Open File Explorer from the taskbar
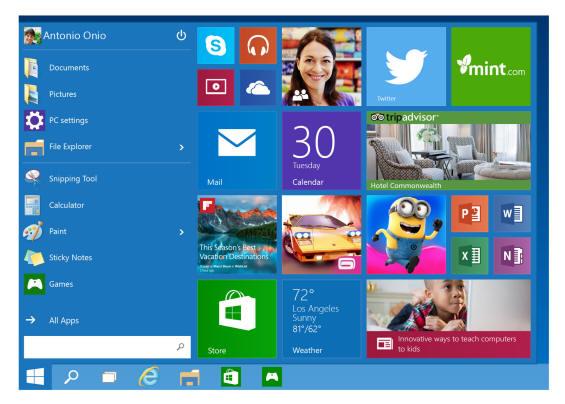 190,377
